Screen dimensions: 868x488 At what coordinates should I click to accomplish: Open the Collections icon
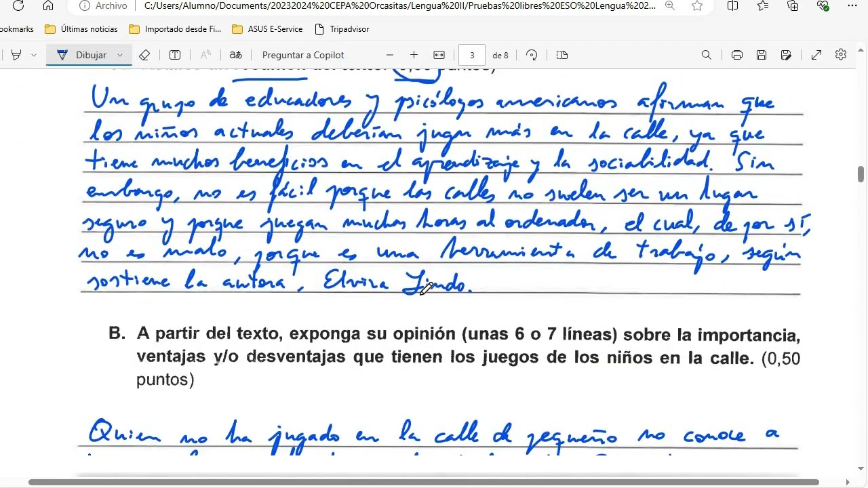793,5
